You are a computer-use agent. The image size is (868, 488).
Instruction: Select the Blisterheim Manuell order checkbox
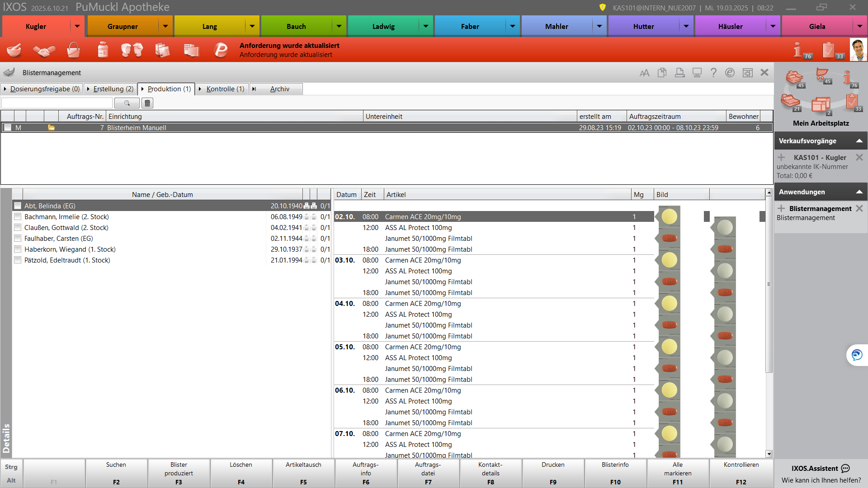pos(8,128)
